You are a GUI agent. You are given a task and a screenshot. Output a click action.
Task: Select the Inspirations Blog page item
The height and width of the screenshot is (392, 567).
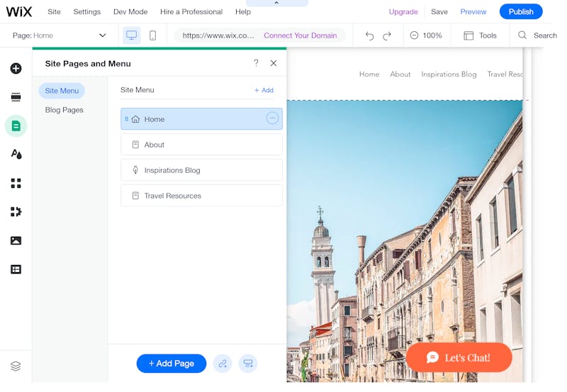tap(201, 170)
